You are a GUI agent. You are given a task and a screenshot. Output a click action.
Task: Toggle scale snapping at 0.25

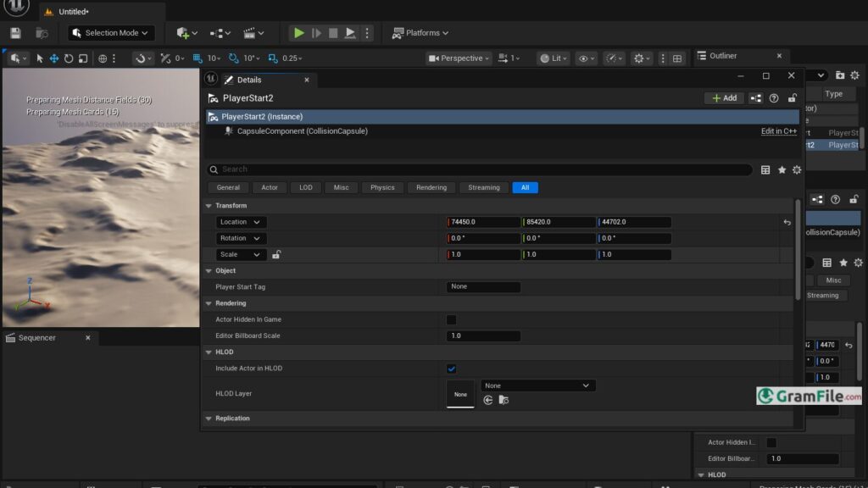click(x=273, y=58)
